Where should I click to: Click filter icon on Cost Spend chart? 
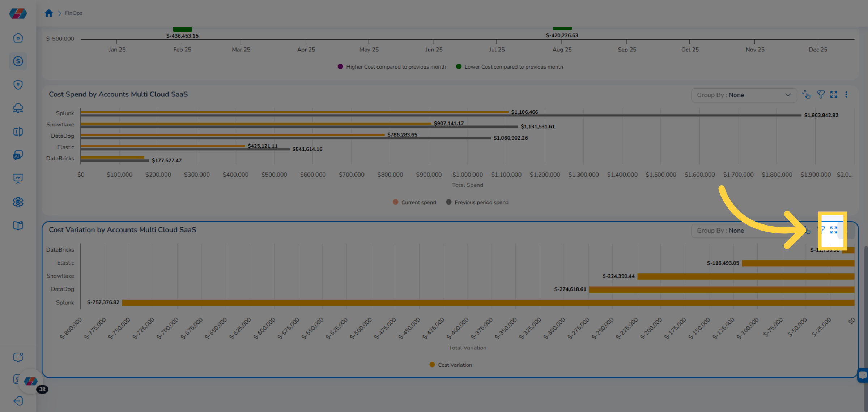coord(821,95)
